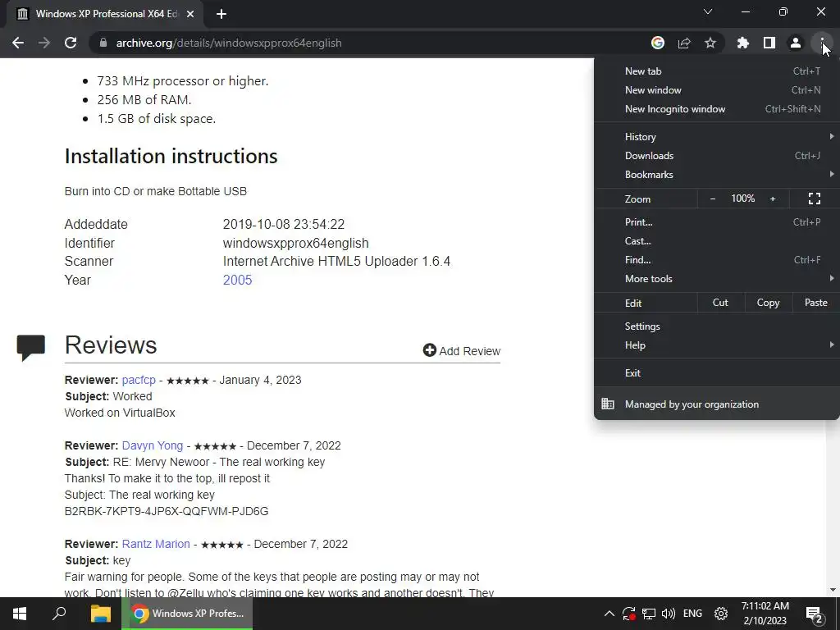Expand the Help submenu
This screenshot has height=630, width=840.
point(717,345)
